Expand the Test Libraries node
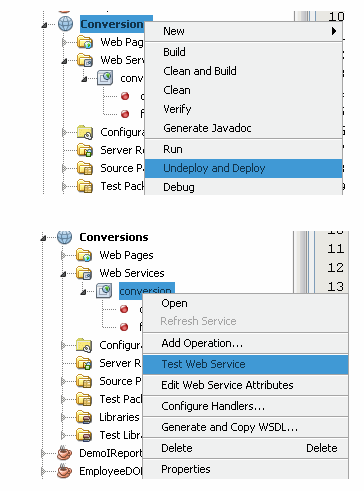The image size is (364, 491). (x=63, y=435)
